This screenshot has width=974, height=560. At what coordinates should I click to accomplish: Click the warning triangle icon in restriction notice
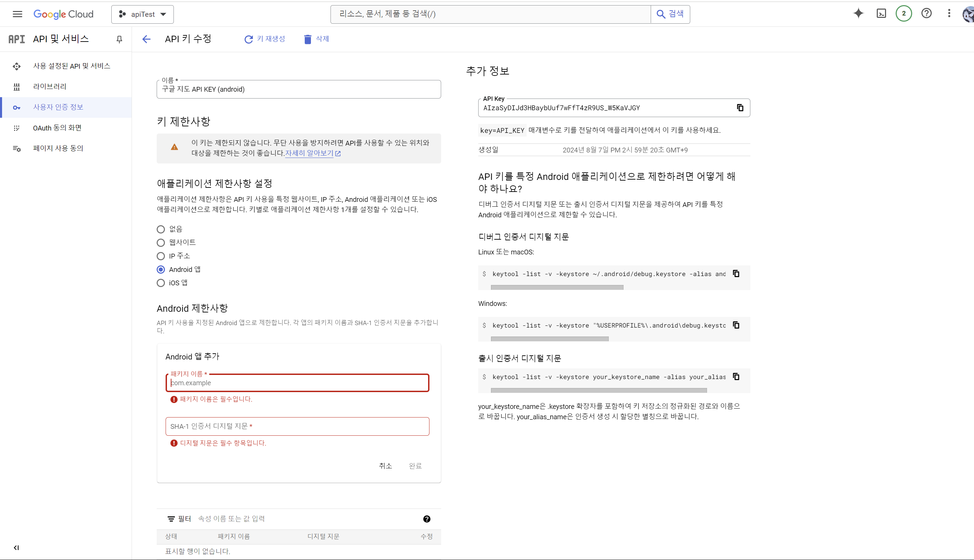point(174,147)
